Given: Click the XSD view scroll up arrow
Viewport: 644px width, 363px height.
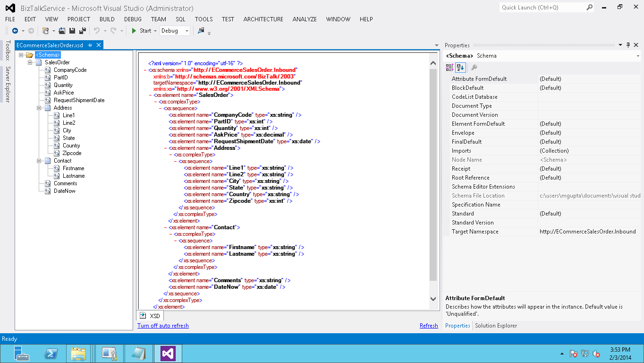Looking at the screenshot, I should pyautogui.click(x=433, y=63).
